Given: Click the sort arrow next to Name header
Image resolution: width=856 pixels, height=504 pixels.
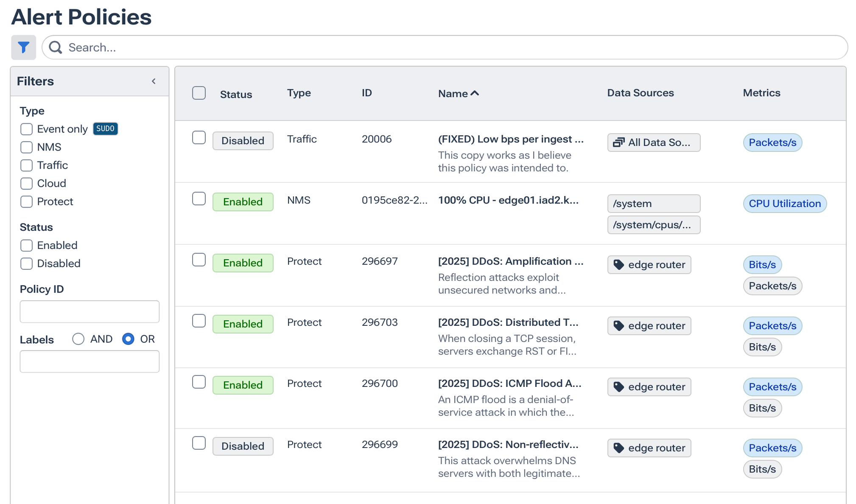Looking at the screenshot, I should pyautogui.click(x=475, y=93).
